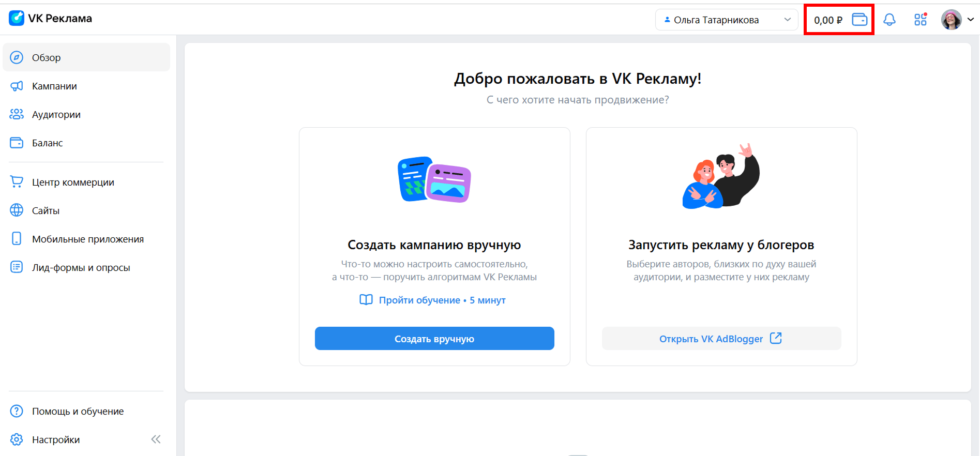The height and width of the screenshot is (456, 980).
Task: Open the Баланс menu item
Action: (x=86, y=143)
